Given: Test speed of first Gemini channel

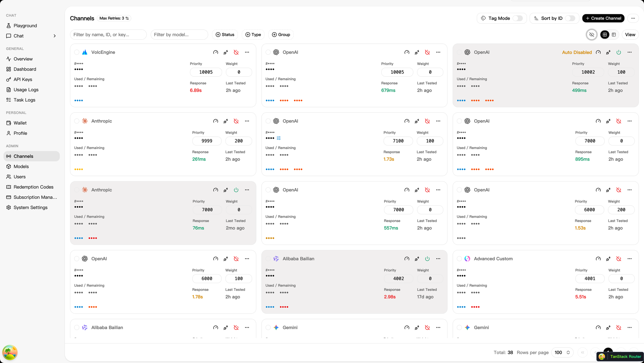Looking at the screenshot, I should [x=407, y=328].
